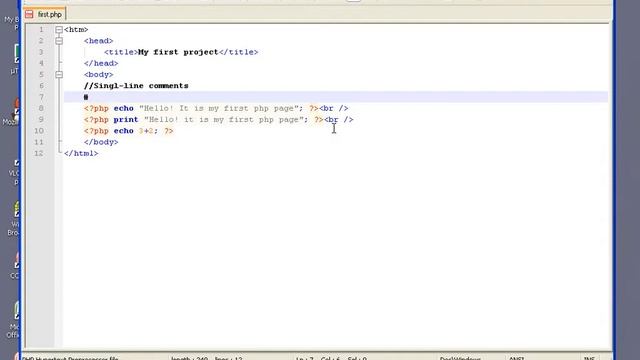Click the 3+2 expression on line 10

[146, 131]
